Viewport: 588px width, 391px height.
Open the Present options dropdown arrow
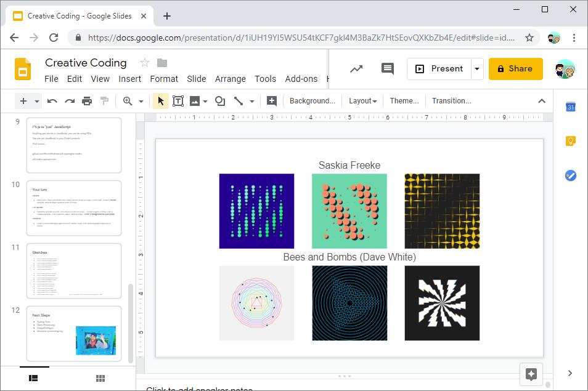pos(477,68)
